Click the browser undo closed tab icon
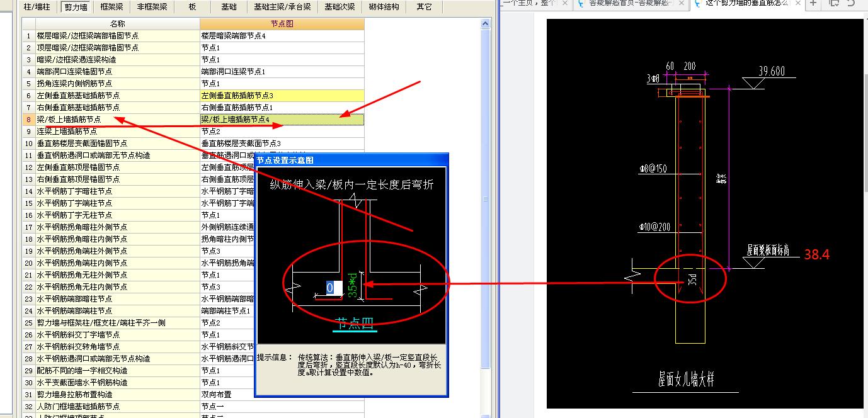 (x=852, y=3)
